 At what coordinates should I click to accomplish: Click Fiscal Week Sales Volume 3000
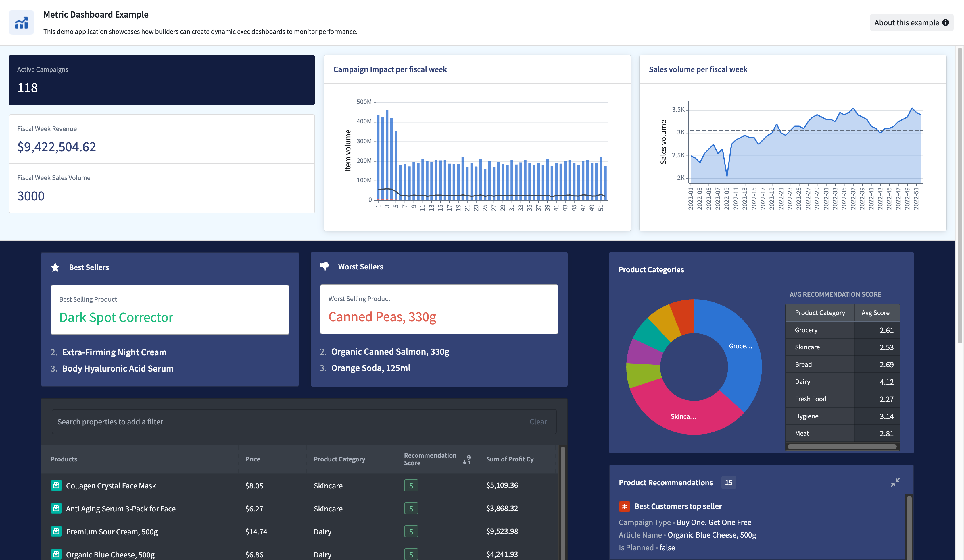(x=31, y=196)
